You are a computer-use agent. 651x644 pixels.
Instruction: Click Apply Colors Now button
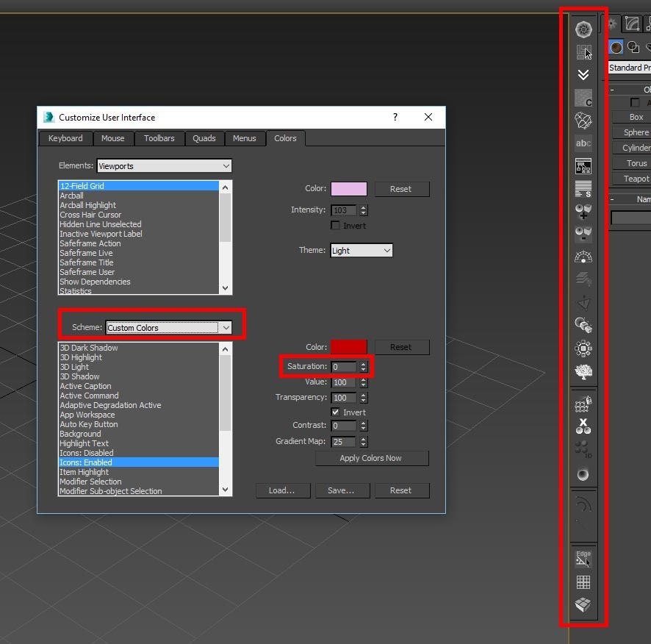click(x=372, y=458)
